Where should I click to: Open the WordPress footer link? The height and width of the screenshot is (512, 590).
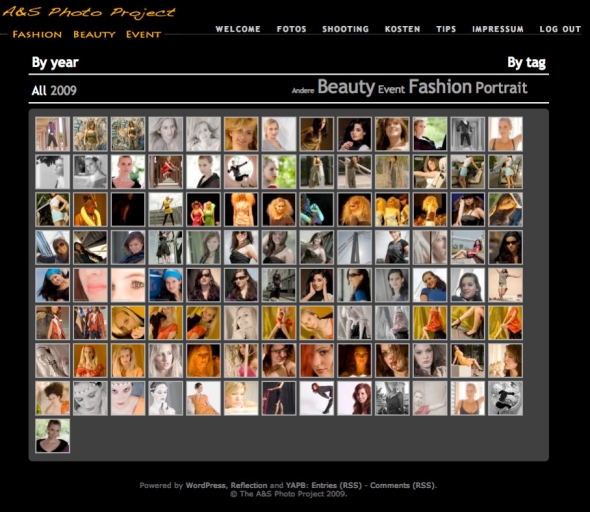coord(205,485)
